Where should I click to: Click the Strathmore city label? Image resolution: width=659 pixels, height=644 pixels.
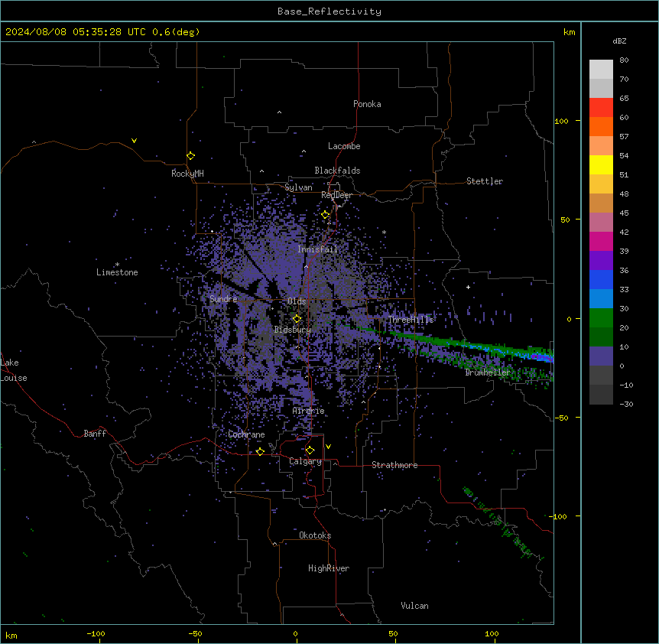[394, 465]
